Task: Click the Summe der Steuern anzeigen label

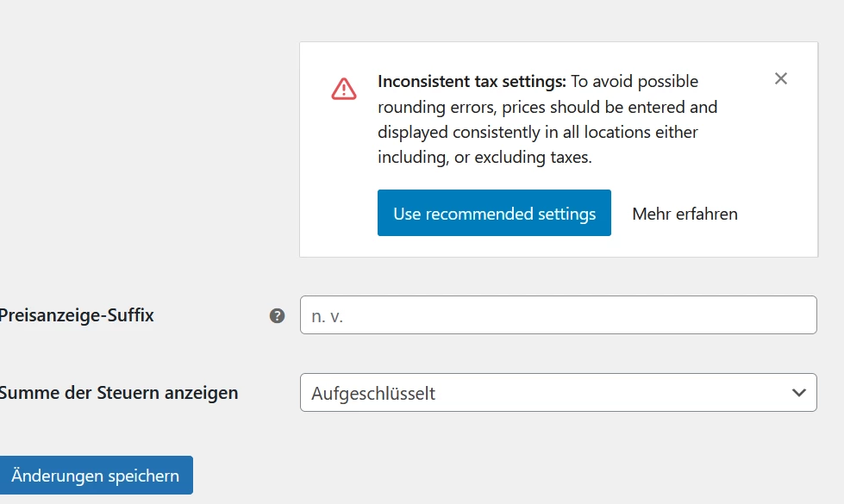Action: (118, 393)
